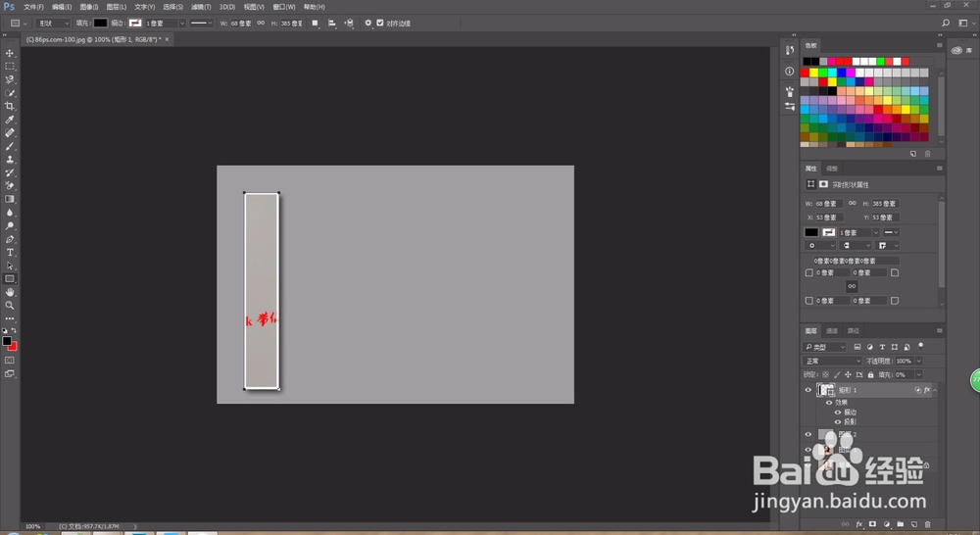Create new fill or adjustment layer
This screenshot has width=980, height=535.
(886, 524)
